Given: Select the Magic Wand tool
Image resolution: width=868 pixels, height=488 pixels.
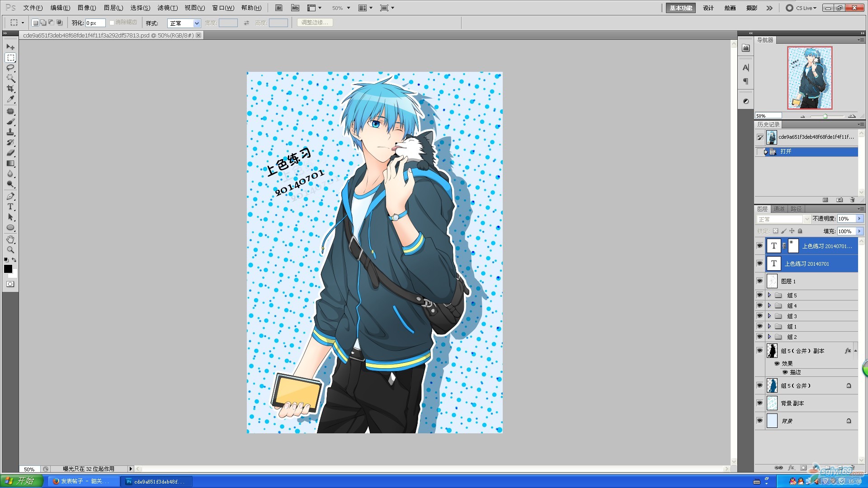Looking at the screenshot, I should [x=10, y=78].
